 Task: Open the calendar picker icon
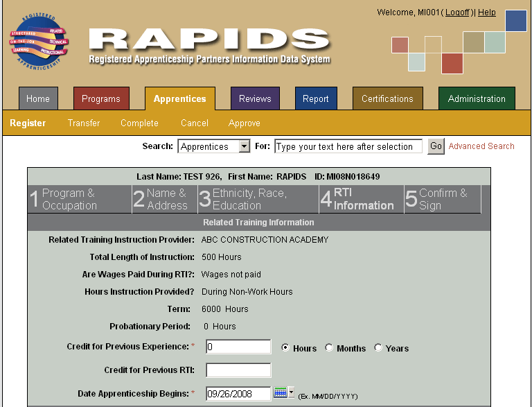coord(281,392)
